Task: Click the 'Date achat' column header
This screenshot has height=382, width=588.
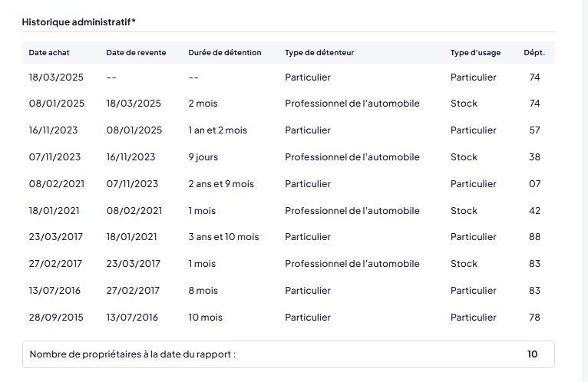Action: click(x=48, y=53)
